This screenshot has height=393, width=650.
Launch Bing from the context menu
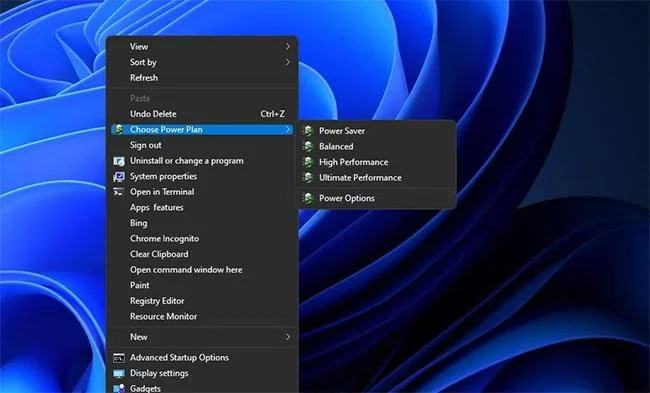click(202, 223)
